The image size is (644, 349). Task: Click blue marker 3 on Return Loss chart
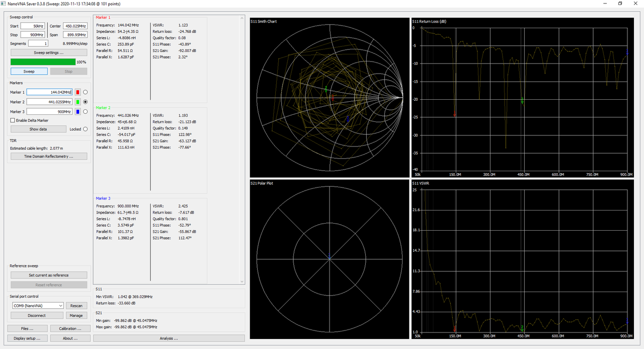(627, 51)
